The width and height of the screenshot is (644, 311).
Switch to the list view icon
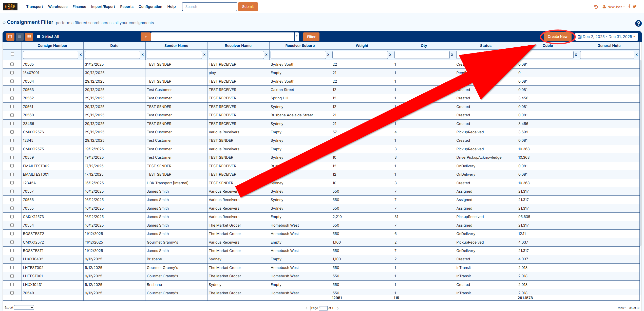(20, 36)
